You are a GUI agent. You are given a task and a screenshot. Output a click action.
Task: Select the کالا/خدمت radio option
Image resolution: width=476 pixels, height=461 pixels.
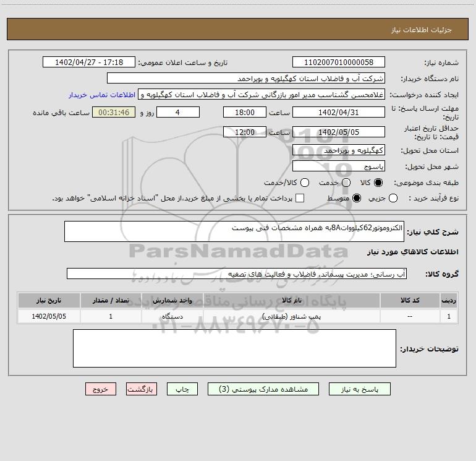coord(305,183)
